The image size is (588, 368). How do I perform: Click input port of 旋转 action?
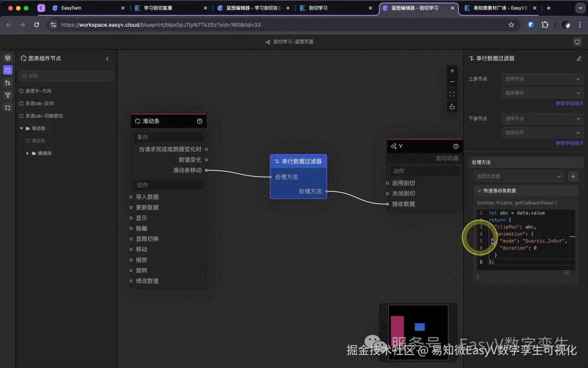pyautogui.click(x=131, y=270)
